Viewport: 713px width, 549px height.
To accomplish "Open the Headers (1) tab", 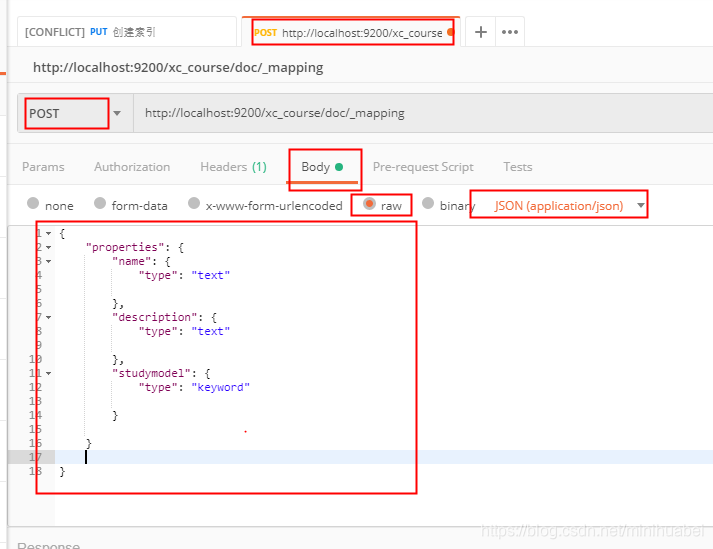I will pos(233,167).
